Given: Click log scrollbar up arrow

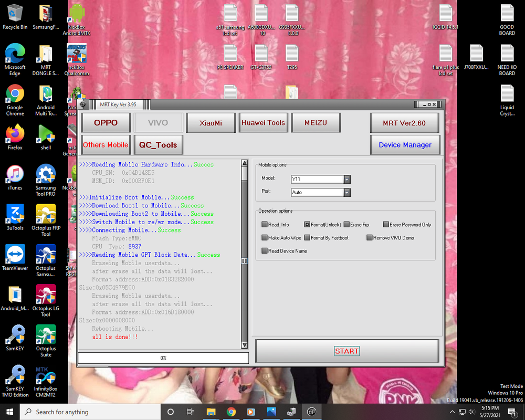Looking at the screenshot, I should (245, 163).
